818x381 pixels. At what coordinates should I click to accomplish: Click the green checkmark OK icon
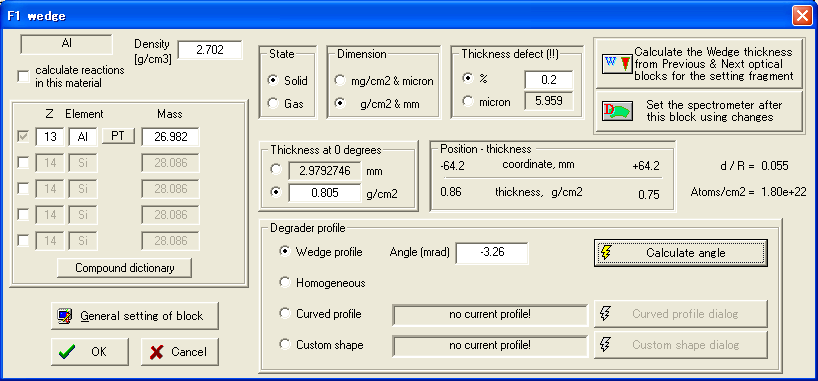tap(66, 352)
